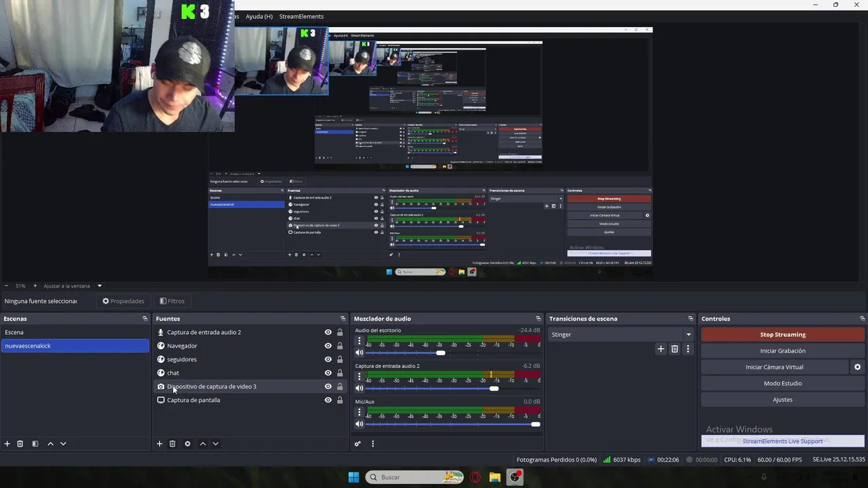Select the Escena scene in the list
The width and height of the screenshot is (868, 488).
75,332
